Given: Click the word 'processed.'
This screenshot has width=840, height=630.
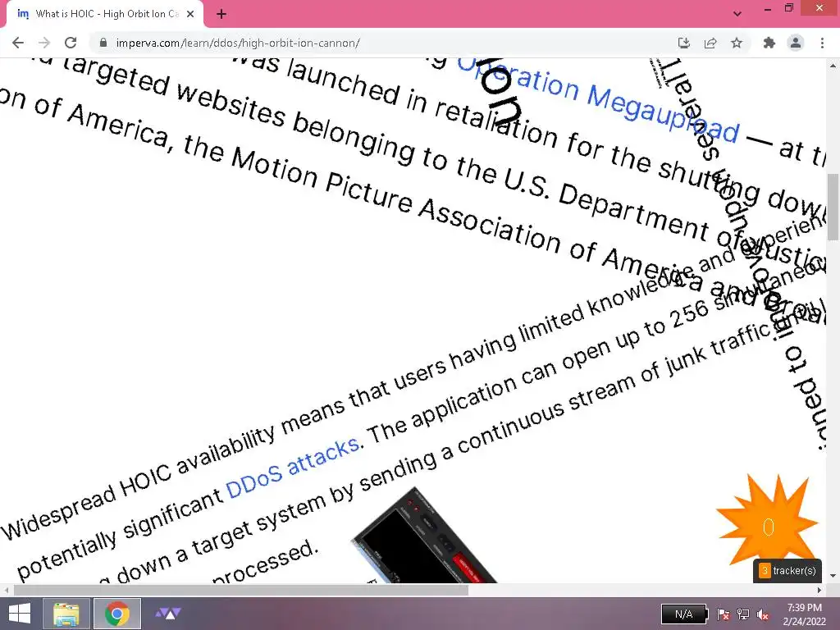Looking at the screenshot, I should 265,563.
